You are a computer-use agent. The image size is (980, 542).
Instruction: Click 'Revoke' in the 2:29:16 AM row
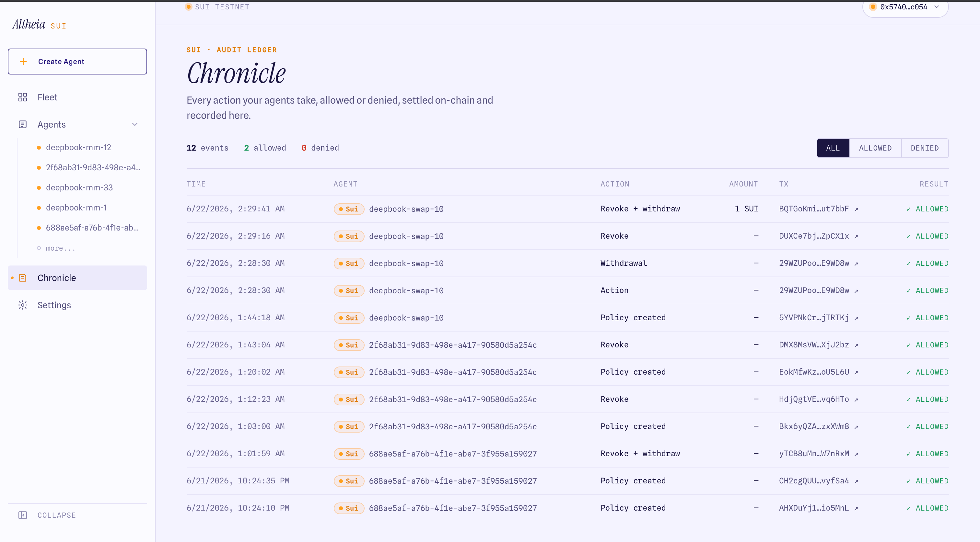pos(614,236)
